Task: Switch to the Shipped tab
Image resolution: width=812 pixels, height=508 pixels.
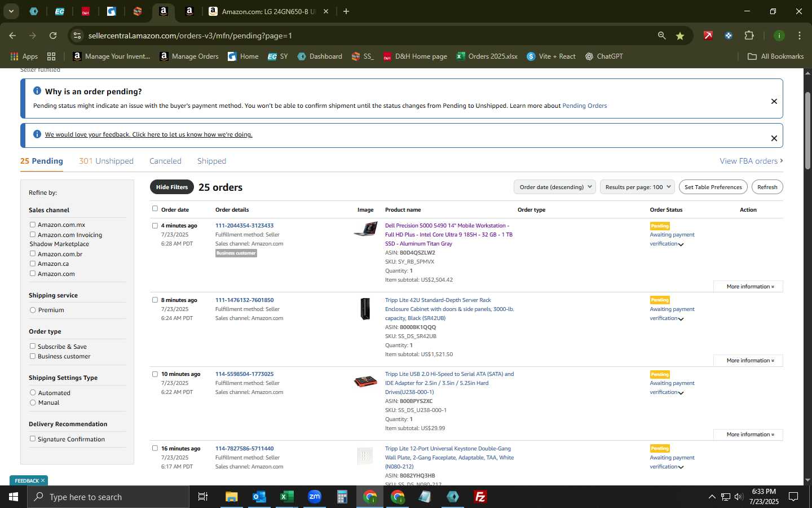Action: [x=211, y=161]
